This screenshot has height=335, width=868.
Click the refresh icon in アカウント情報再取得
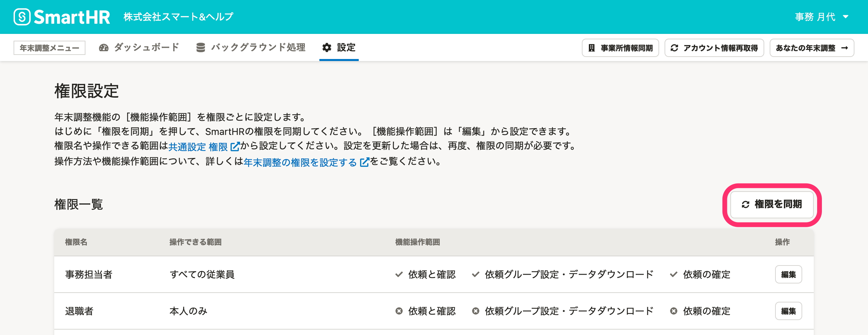point(674,48)
